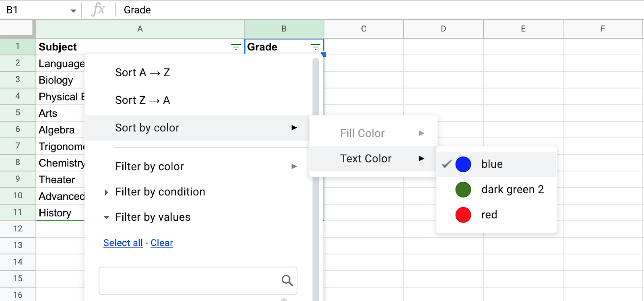The height and width of the screenshot is (301, 644).
Task: Collapse the Filter by values section
Action: click(x=106, y=218)
